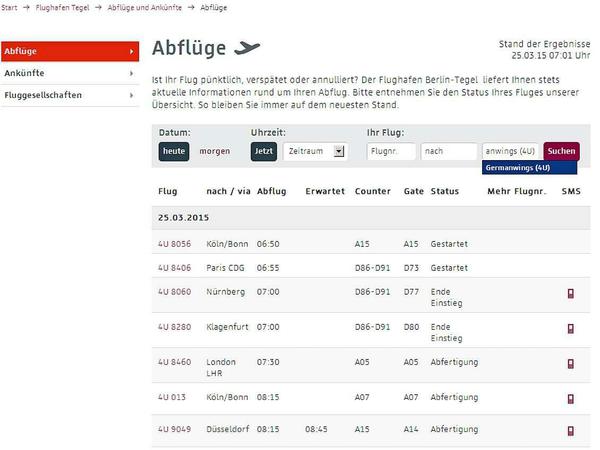Click the expected time 08:45 cell
This screenshot has width=600, height=450.
coord(316,429)
